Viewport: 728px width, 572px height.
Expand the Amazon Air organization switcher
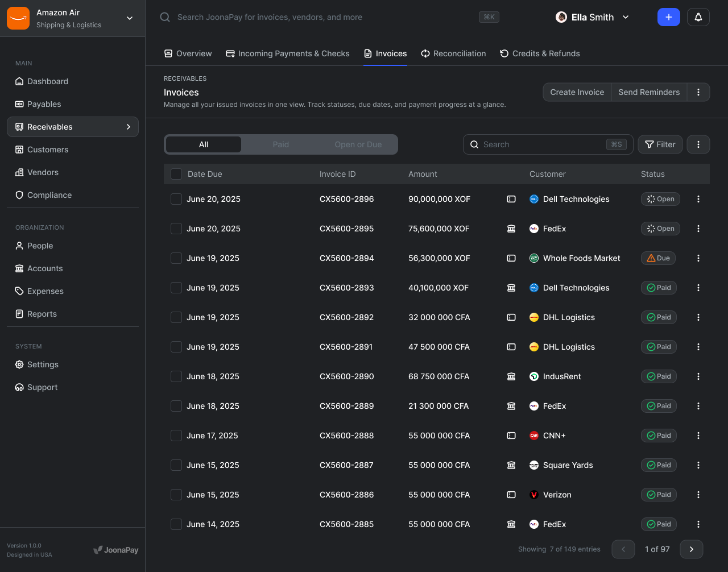(x=130, y=18)
